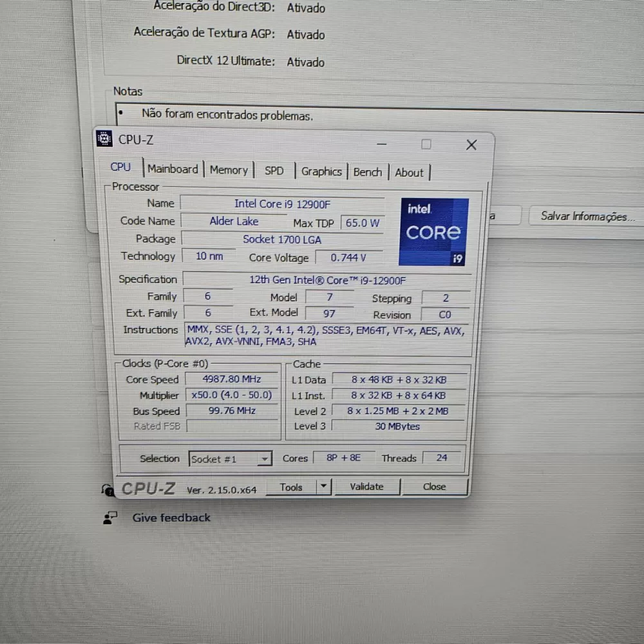The image size is (644, 644).
Task: Expand the Tools dropdown arrow
Action: 324,487
